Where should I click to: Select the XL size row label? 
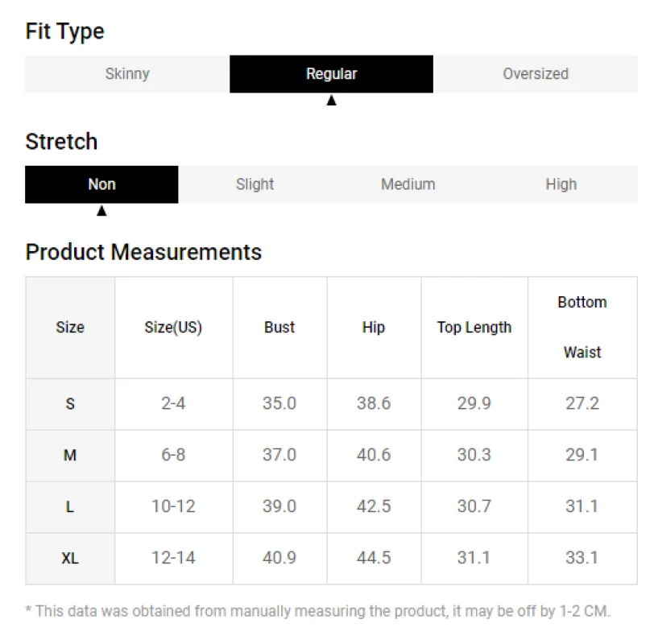[70, 559]
